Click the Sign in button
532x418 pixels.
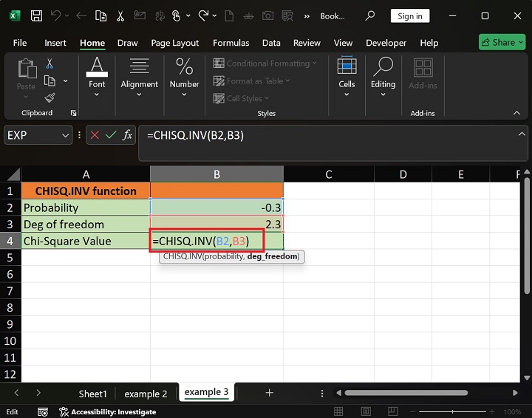tap(410, 16)
